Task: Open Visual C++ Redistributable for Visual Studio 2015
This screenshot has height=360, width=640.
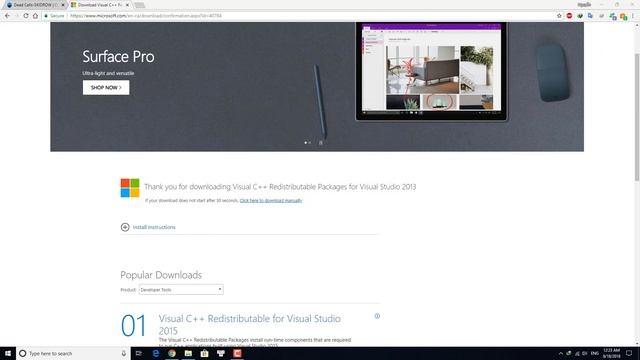Action: click(249, 324)
